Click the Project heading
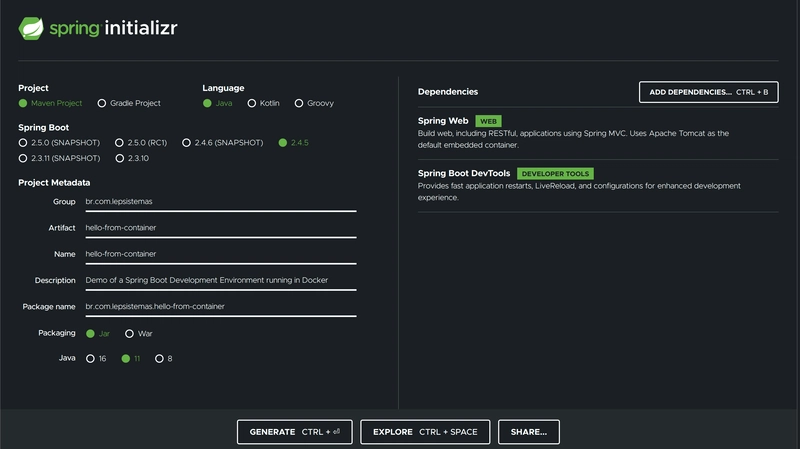This screenshot has height=449, width=800. click(33, 88)
